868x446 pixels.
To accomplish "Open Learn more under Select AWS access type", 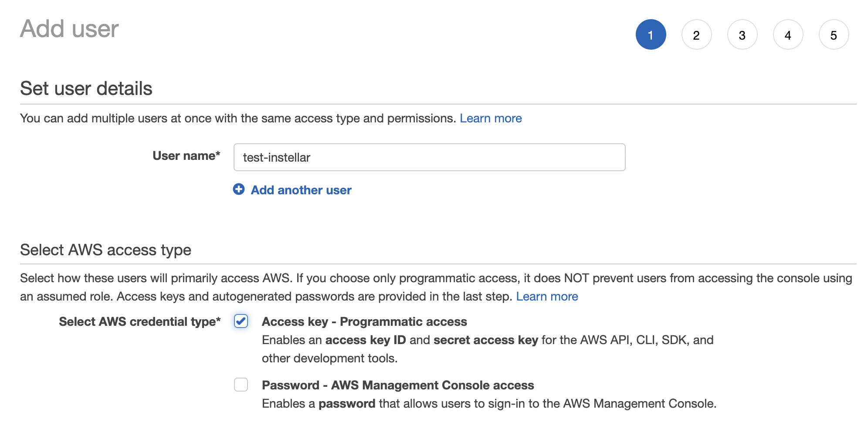I will [x=547, y=296].
